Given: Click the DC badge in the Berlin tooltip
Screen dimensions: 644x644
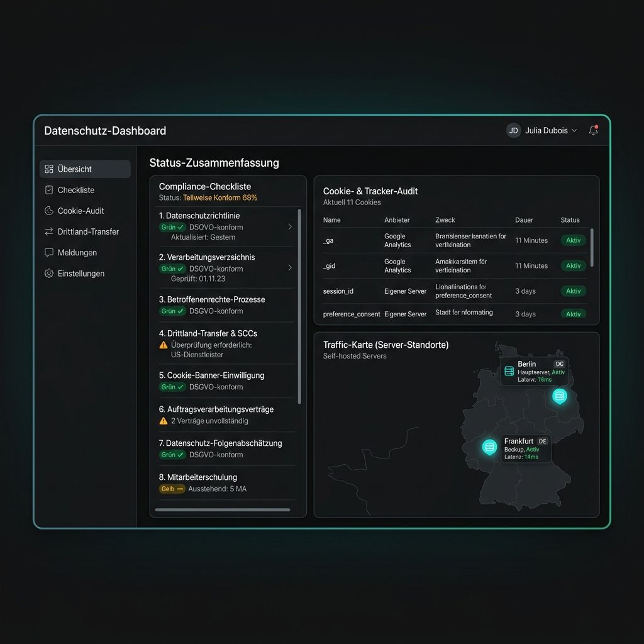Looking at the screenshot, I should 559,364.
